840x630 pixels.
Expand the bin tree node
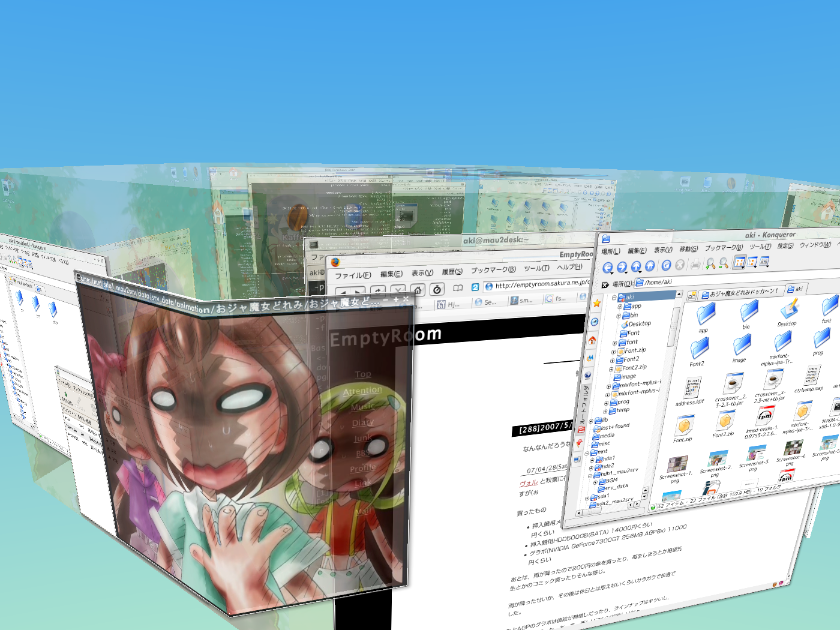click(x=619, y=316)
